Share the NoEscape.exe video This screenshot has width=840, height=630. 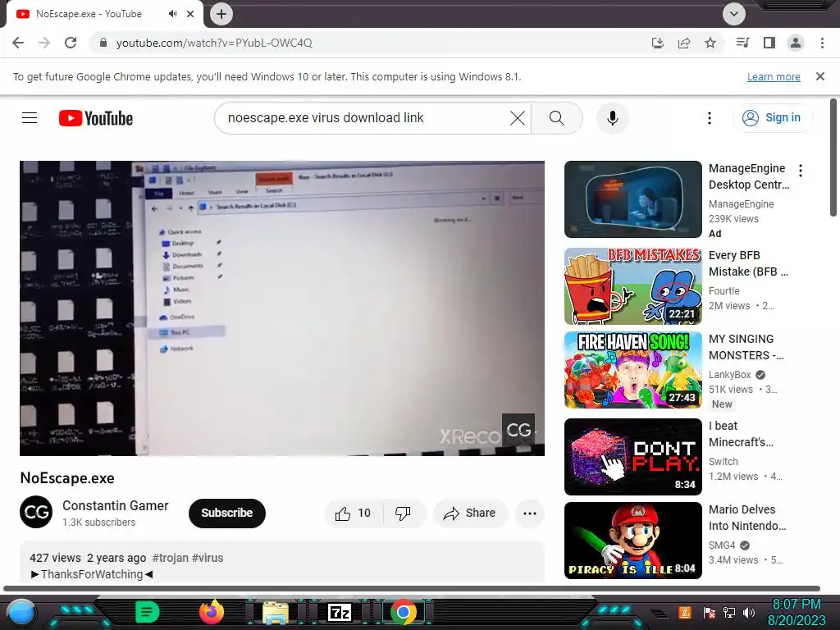pyautogui.click(x=469, y=514)
